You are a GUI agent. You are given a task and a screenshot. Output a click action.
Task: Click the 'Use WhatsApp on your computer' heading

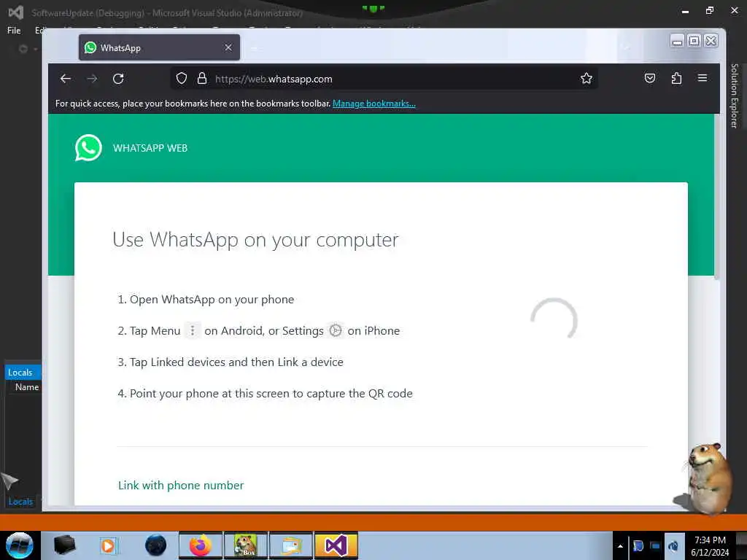click(x=255, y=239)
